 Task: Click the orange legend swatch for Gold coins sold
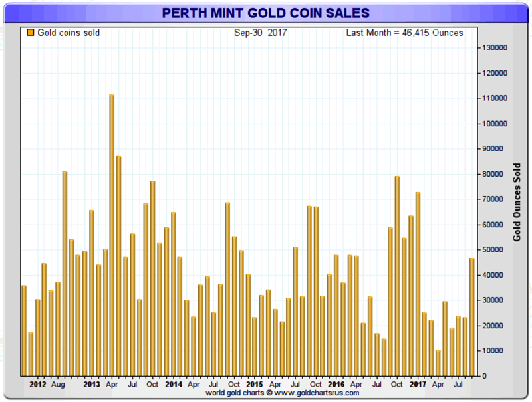click(29, 33)
